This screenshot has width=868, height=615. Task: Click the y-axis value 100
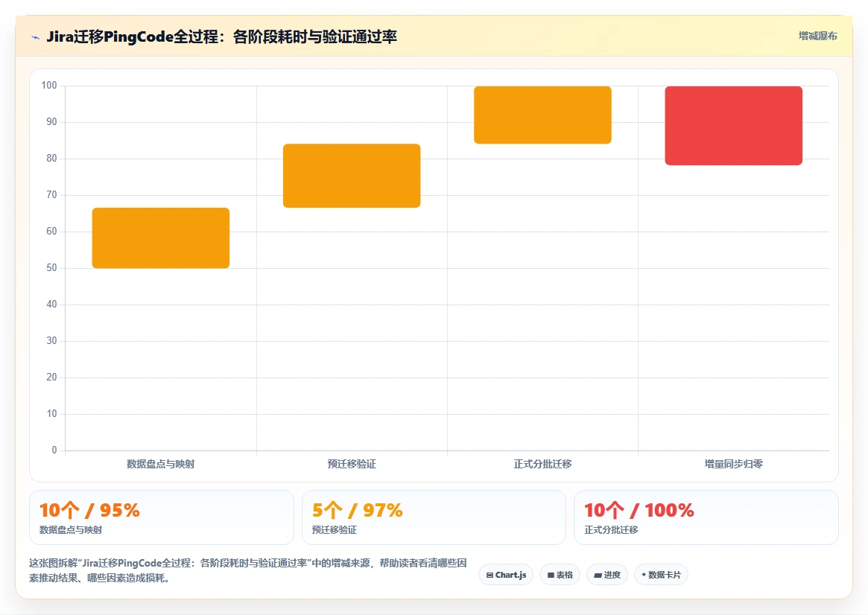pos(49,85)
